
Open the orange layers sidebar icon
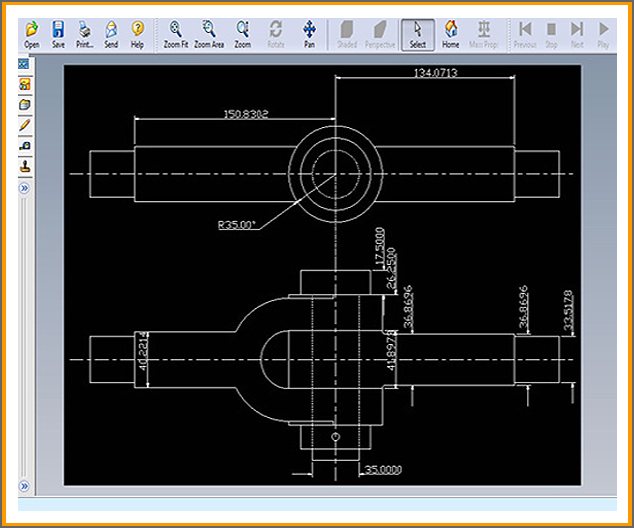click(x=25, y=84)
